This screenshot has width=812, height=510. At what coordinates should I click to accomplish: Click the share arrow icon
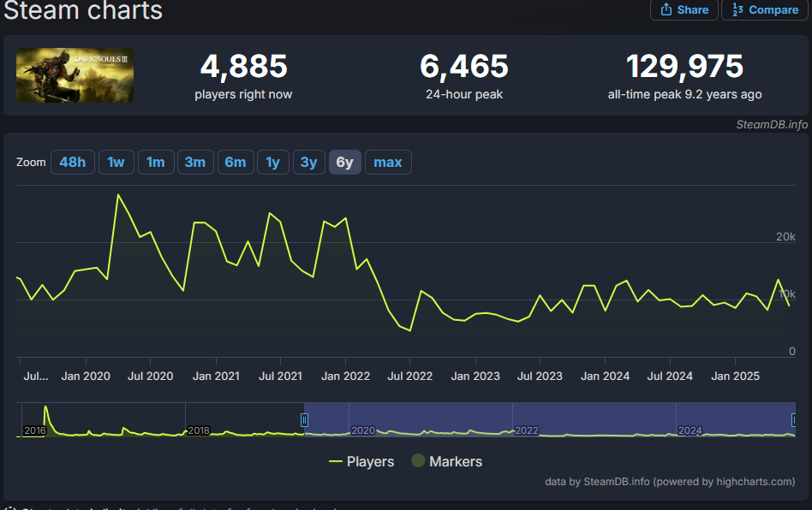(x=666, y=9)
